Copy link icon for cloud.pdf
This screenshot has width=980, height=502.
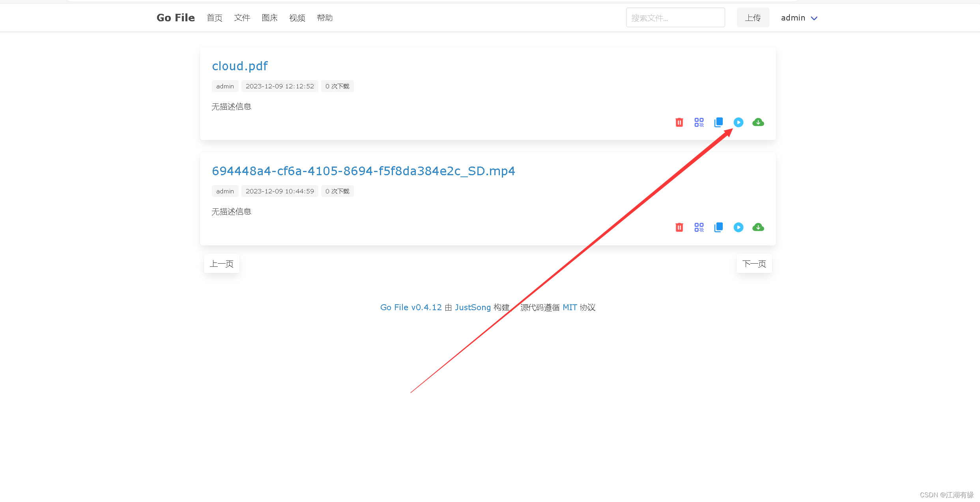click(718, 122)
